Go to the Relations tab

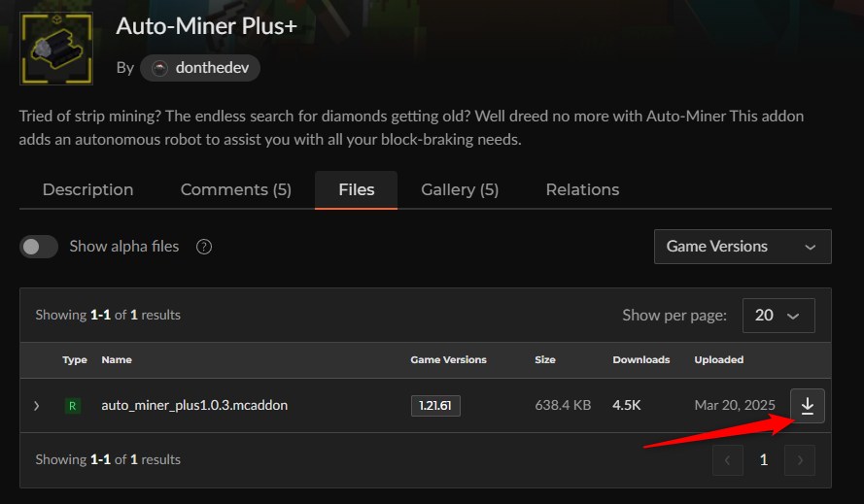582,189
